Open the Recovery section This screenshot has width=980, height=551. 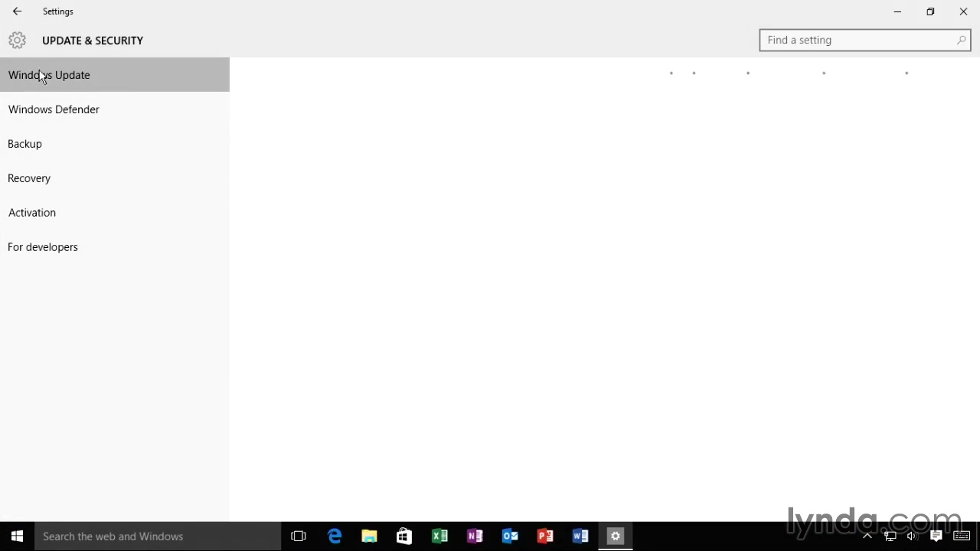point(115,178)
